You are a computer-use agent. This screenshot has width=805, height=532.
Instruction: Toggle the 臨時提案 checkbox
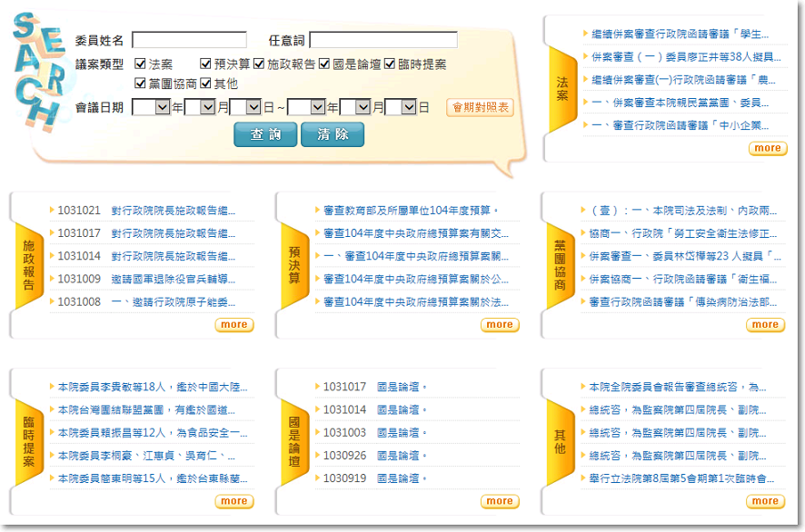390,64
